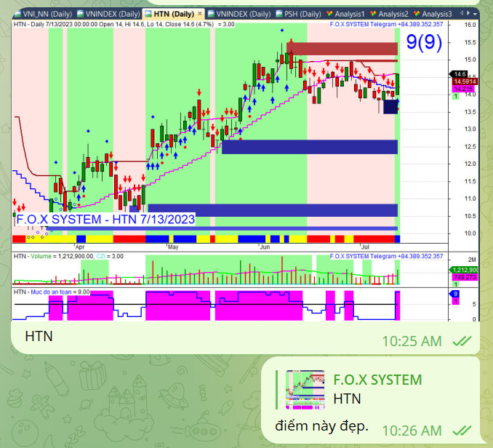Select the HTN (Daily) tab
This screenshot has height=448, width=493.
coord(173,14)
